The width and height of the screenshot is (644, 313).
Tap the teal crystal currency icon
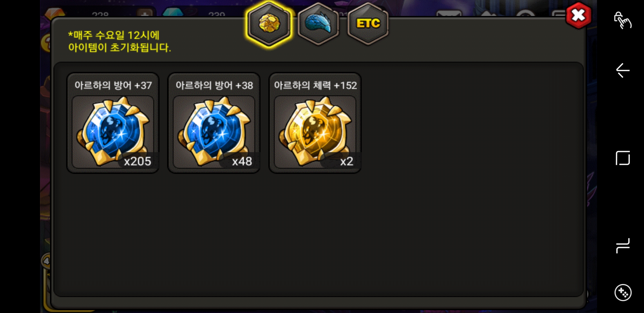pyautogui.click(x=173, y=13)
